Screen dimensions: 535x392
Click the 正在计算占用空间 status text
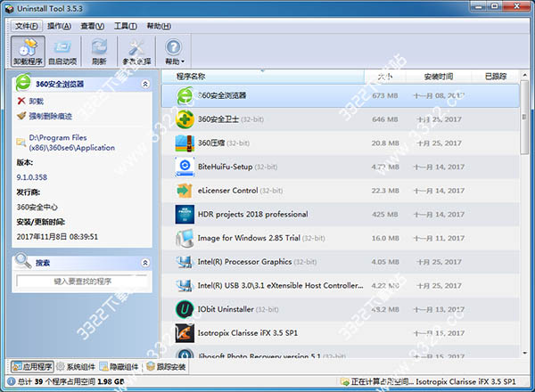coord(383,381)
